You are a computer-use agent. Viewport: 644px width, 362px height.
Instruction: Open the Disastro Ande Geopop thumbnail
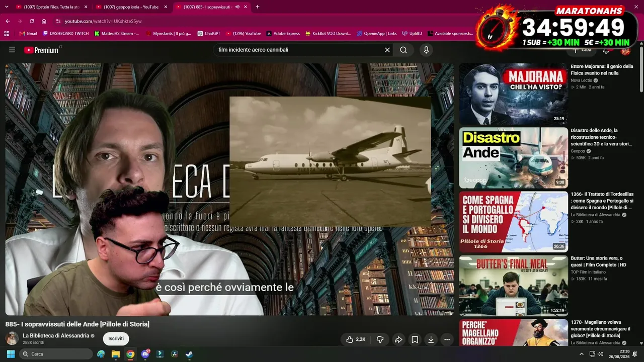pyautogui.click(x=514, y=158)
